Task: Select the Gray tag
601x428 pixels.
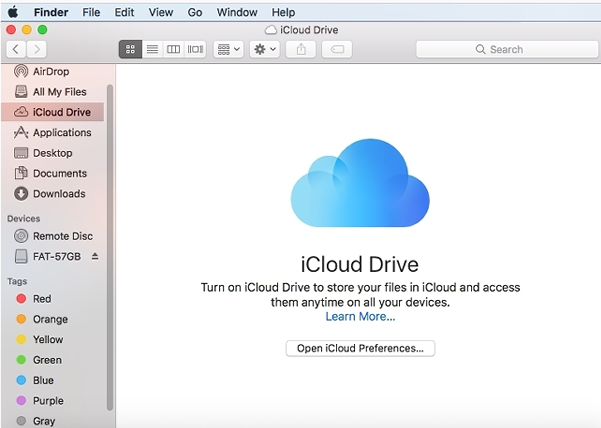Action: pos(53,421)
